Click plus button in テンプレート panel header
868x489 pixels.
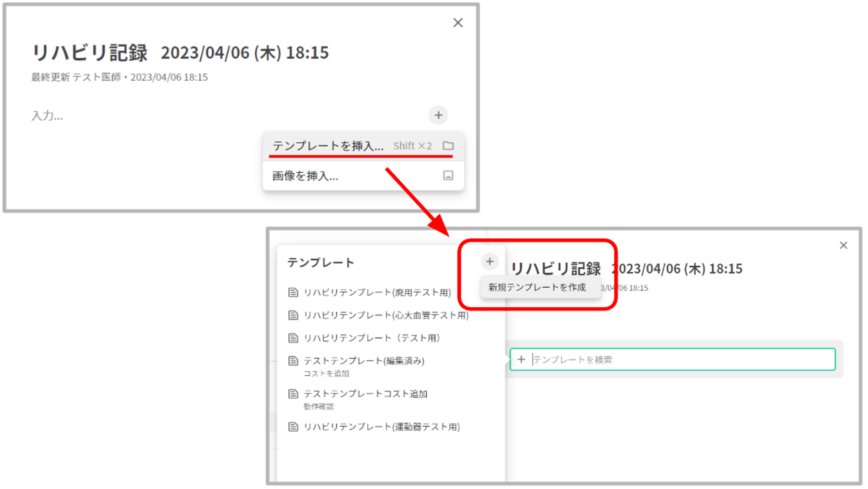click(490, 262)
